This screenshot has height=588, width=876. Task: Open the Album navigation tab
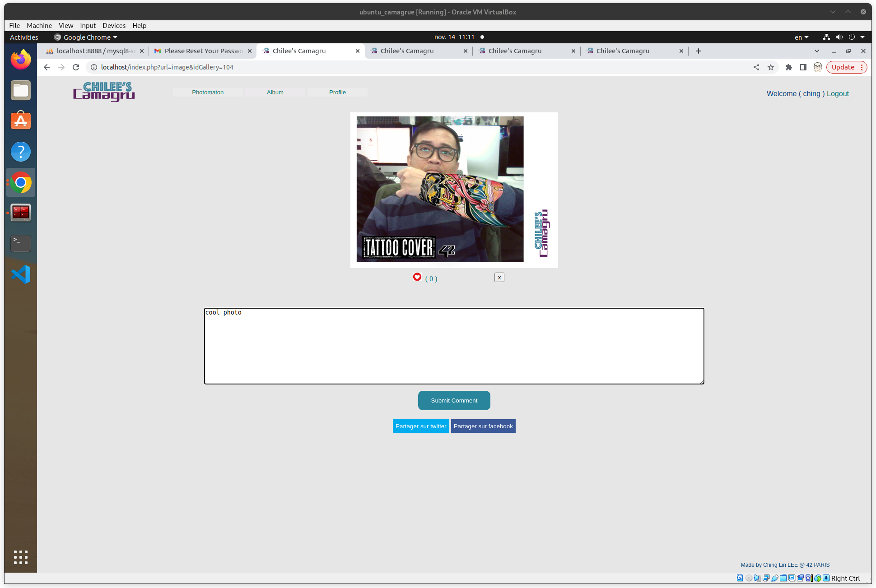click(275, 92)
